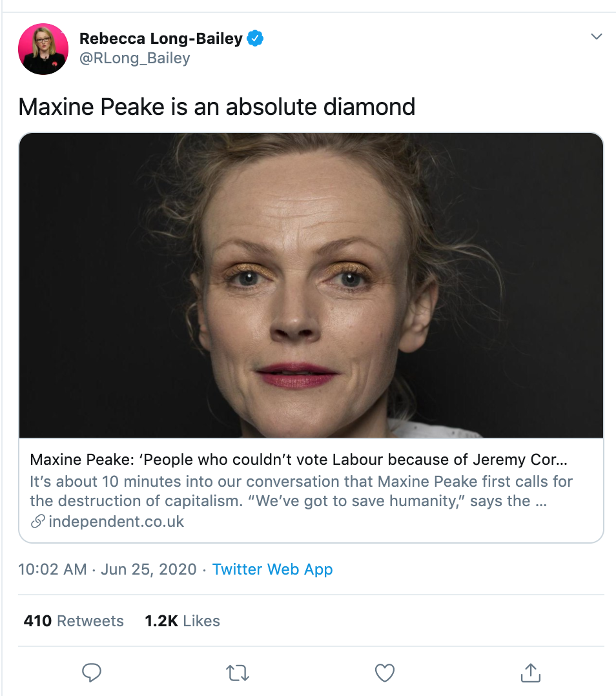This screenshot has width=616, height=696.
Task: Click the reply speech bubble icon
Action: [92, 673]
